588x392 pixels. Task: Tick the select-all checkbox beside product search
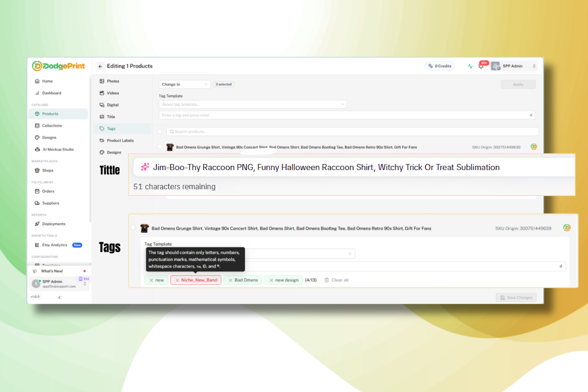click(x=160, y=131)
